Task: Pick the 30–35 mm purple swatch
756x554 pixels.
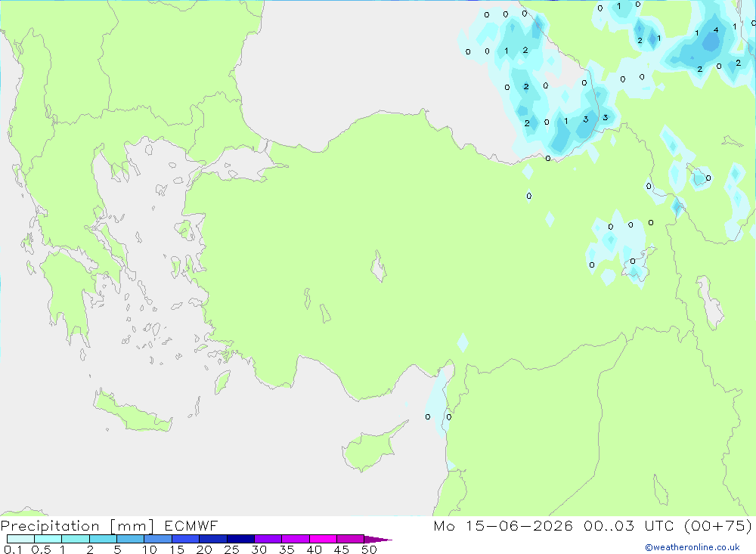Action: (268, 539)
